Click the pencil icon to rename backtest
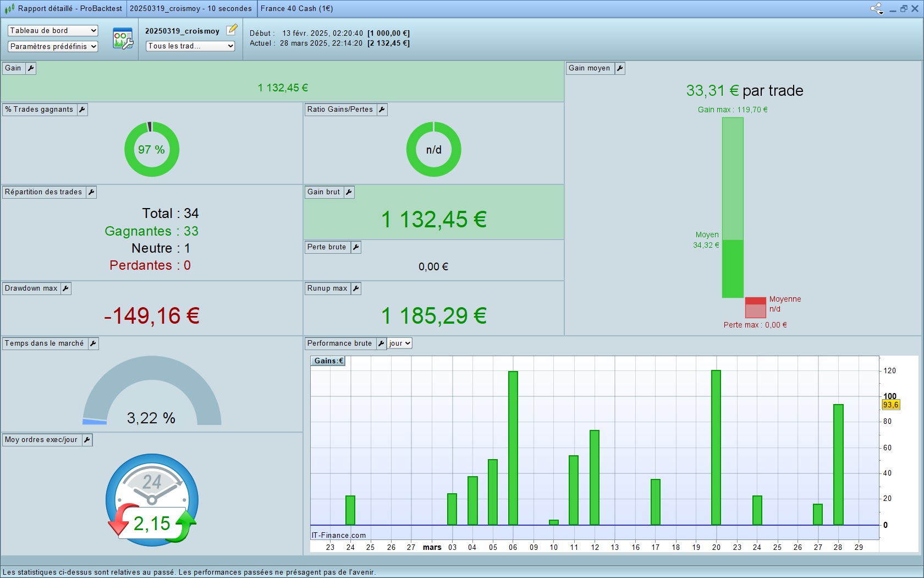924x578 pixels. (x=232, y=30)
